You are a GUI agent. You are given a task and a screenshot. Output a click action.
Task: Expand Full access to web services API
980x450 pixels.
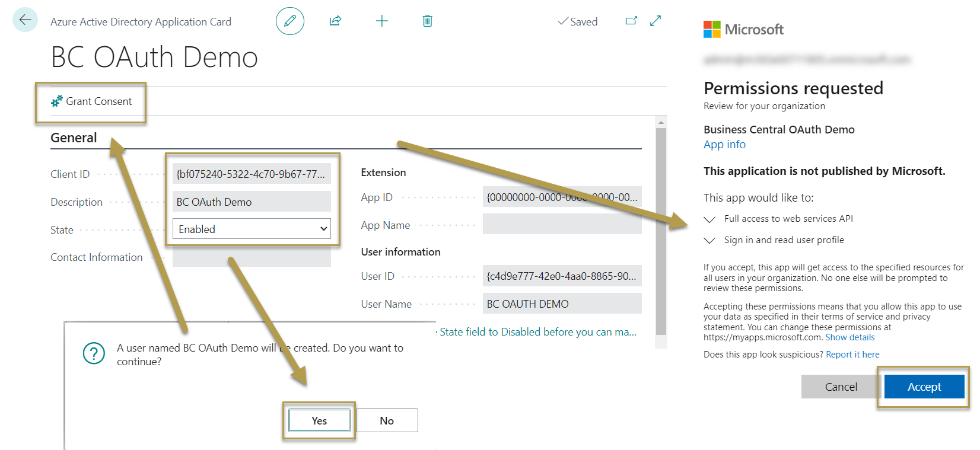coord(709,219)
